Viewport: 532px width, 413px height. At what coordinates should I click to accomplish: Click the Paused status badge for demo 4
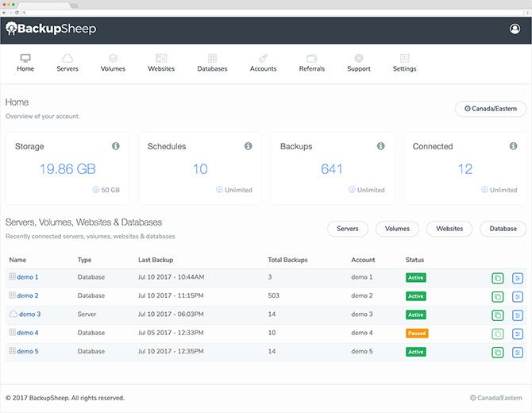click(x=417, y=334)
